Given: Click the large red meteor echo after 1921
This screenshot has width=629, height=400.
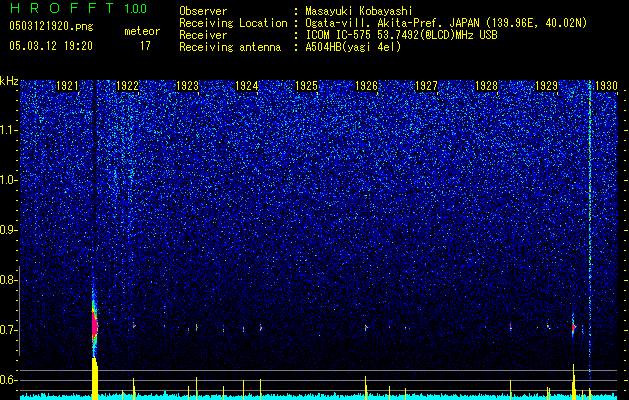Looking at the screenshot, I should pos(95,326).
